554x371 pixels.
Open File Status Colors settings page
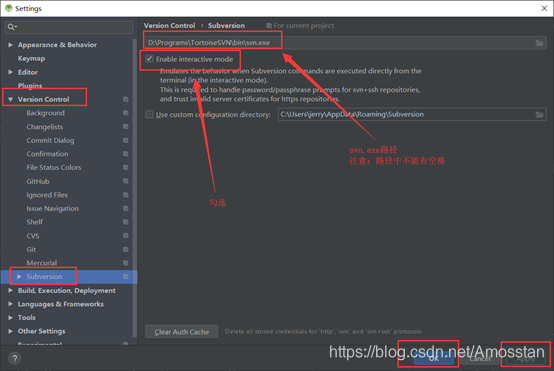54,167
